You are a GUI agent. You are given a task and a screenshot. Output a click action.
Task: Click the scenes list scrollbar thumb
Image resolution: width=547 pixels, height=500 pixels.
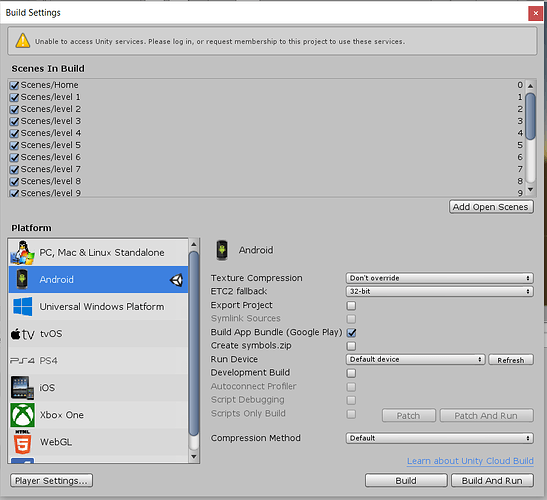click(x=531, y=116)
